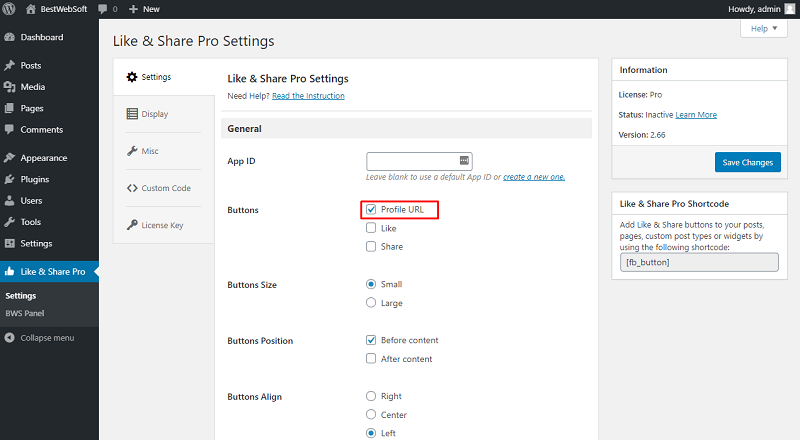Viewport: 800px width, 440px height.
Task: Select Large buttons size
Action: pyautogui.click(x=371, y=303)
